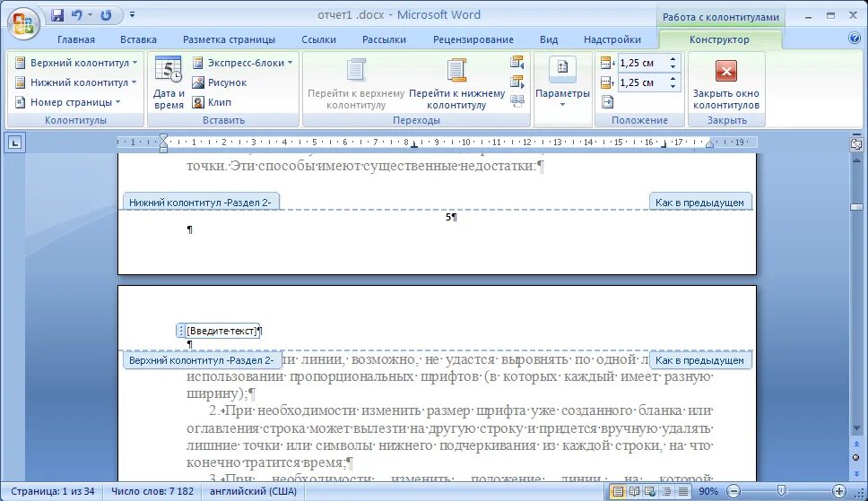Open the Office button menu

23,23
